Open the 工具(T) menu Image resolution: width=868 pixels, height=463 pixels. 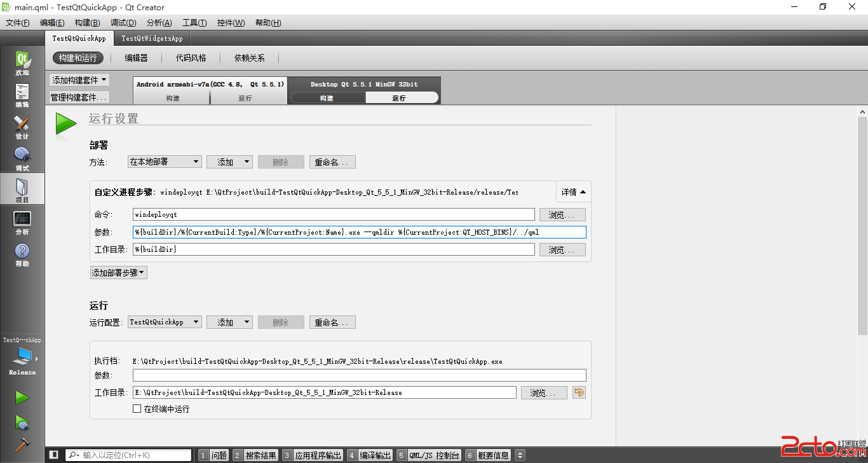tap(194, 22)
